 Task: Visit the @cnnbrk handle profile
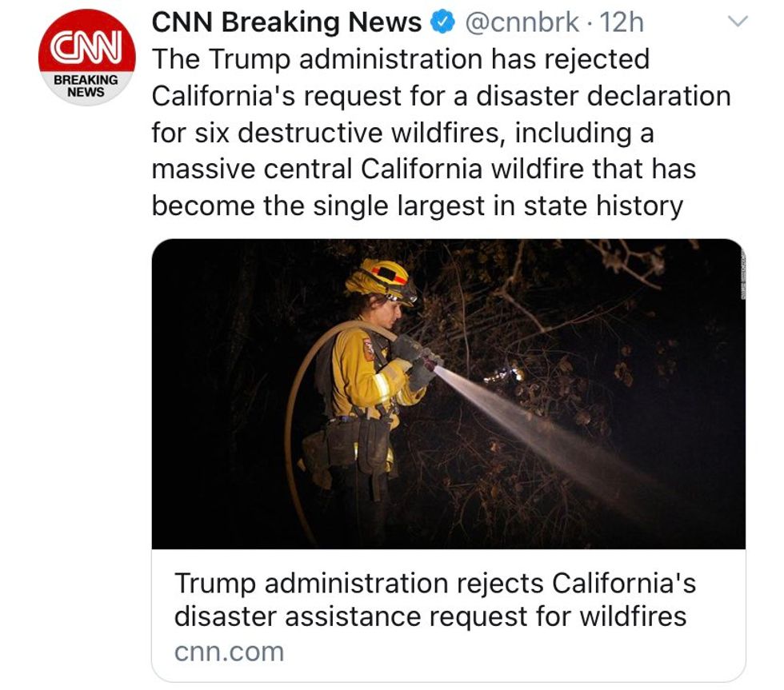[x=522, y=23]
